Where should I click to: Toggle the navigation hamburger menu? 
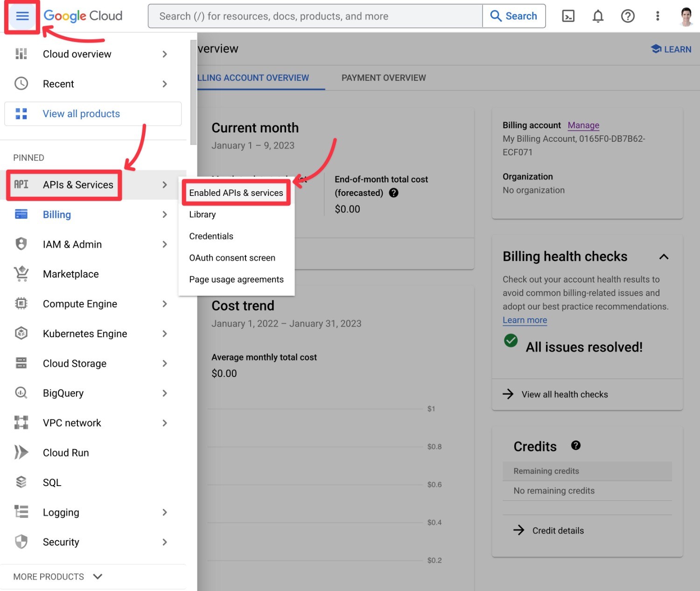[x=21, y=16]
